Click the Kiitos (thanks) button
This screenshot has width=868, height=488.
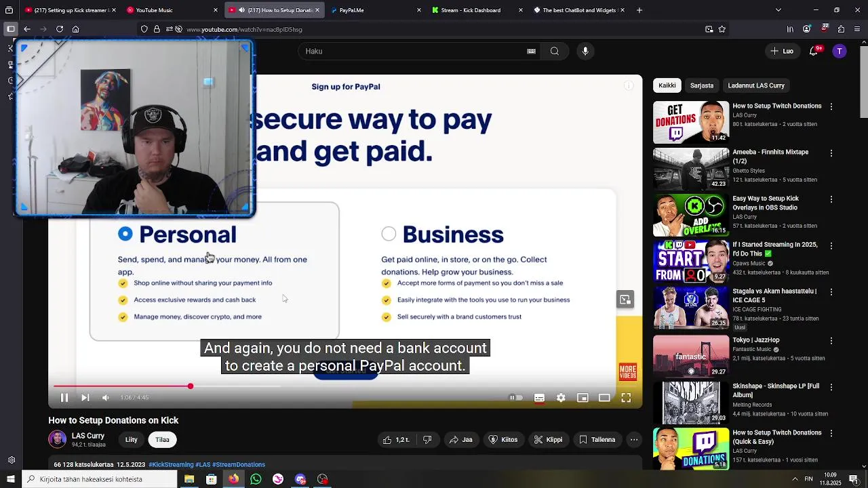503,440
